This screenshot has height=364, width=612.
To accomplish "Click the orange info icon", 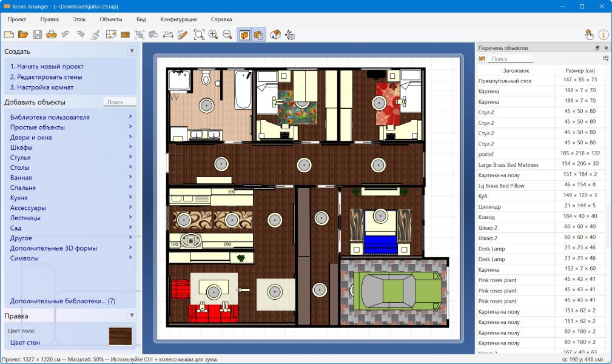I will (x=604, y=35).
